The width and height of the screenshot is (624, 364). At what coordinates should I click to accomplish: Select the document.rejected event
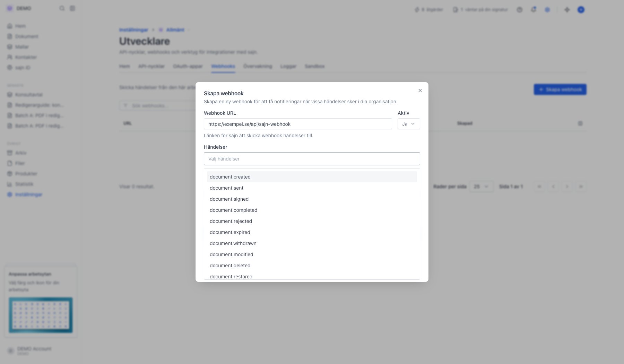click(312, 221)
